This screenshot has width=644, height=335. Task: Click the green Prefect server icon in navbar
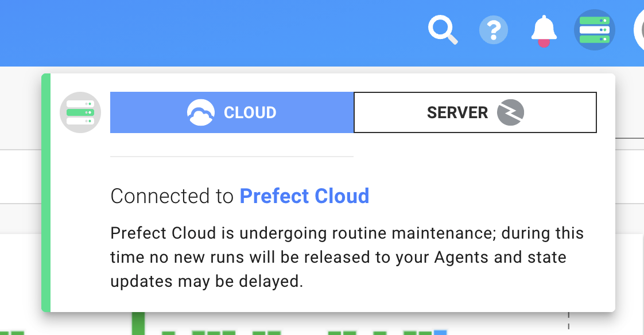click(595, 30)
